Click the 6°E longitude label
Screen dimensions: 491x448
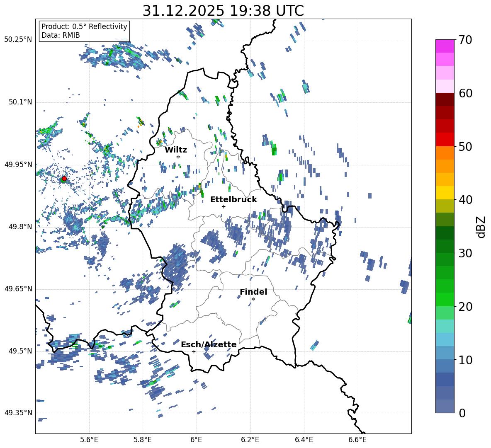(x=196, y=440)
